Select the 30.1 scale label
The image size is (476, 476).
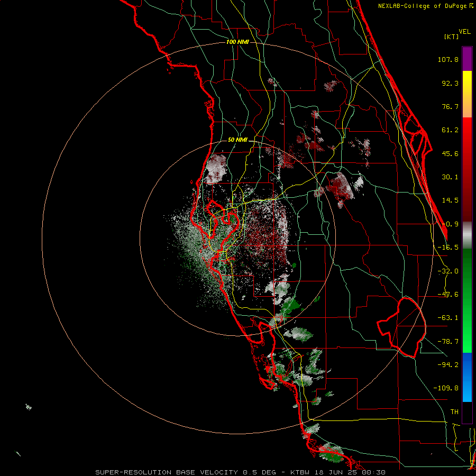[450, 177]
